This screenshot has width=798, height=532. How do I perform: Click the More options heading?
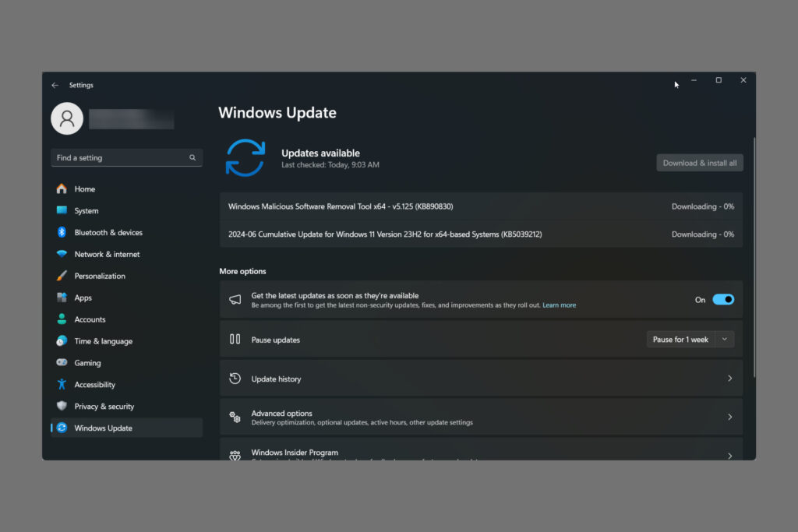(242, 271)
